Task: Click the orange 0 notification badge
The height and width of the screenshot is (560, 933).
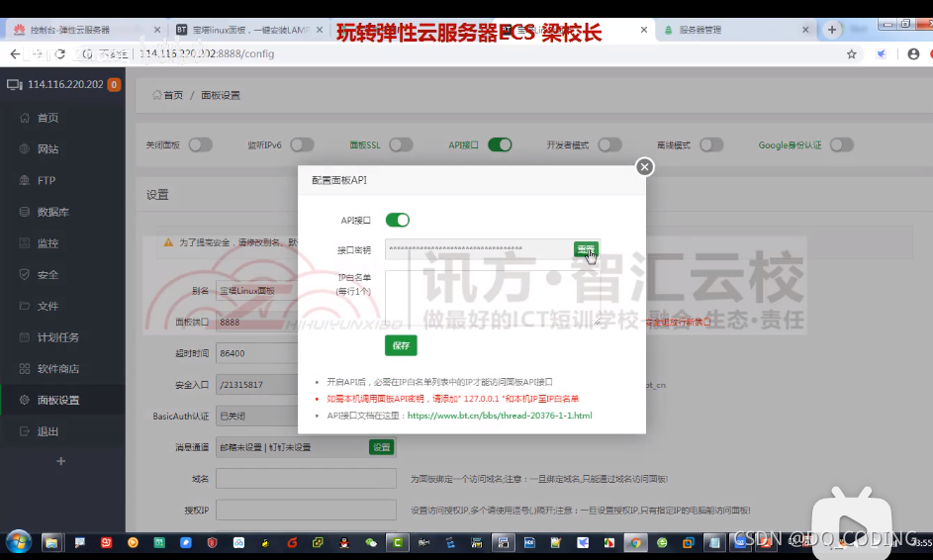Action: pyautogui.click(x=114, y=84)
